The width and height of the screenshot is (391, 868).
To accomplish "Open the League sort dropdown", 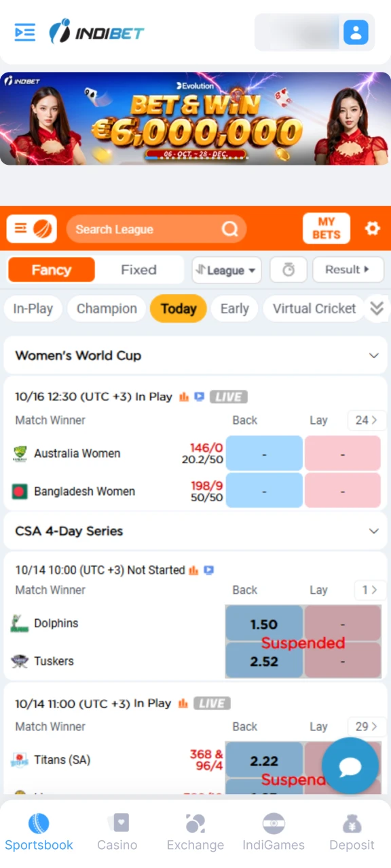I will [x=226, y=270].
